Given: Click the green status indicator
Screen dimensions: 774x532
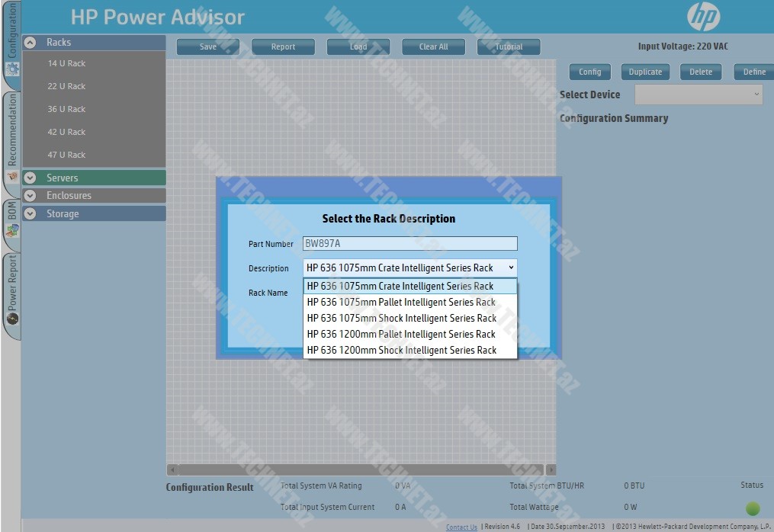Looking at the screenshot, I should tap(752, 508).
